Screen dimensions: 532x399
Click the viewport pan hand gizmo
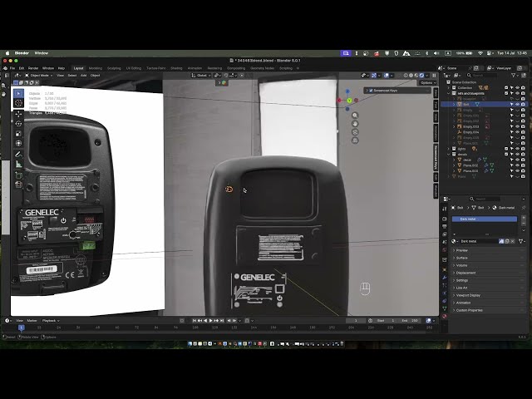coord(355,124)
